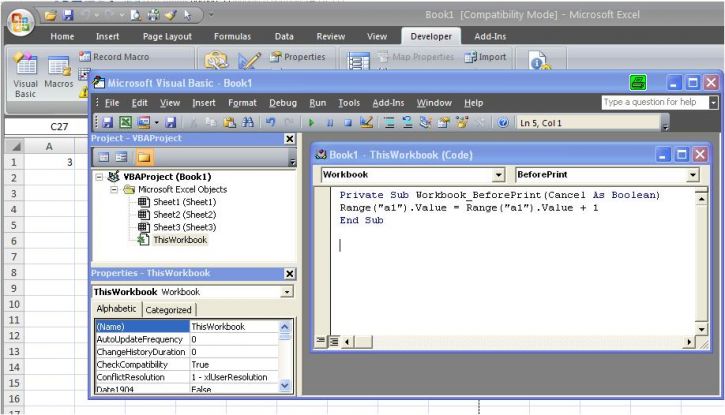Open Customize Quick Access Toolbar dropdown
The width and height of the screenshot is (725, 415).
[x=211, y=15]
